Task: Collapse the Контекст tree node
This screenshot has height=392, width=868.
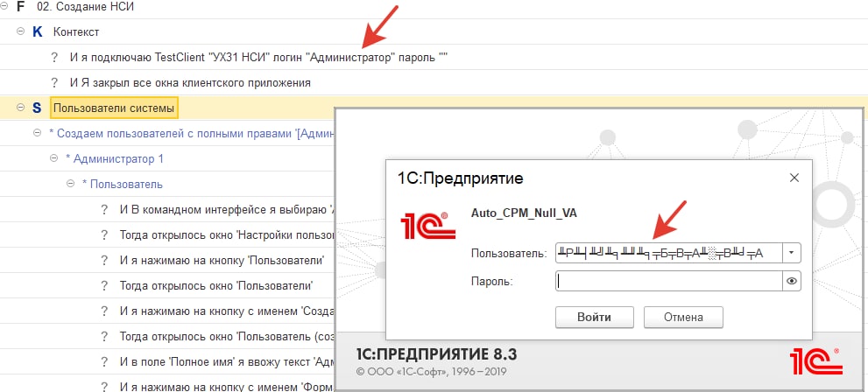Action: coord(21,31)
